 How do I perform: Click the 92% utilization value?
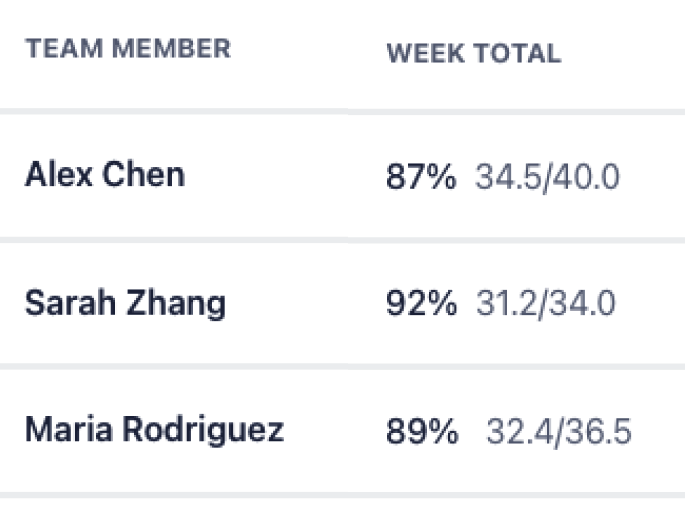[422, 303]
